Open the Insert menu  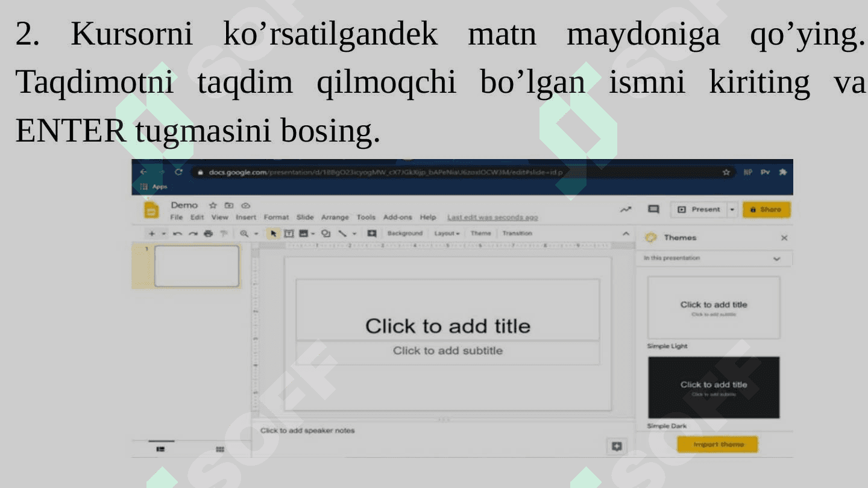pyautogui.click(x=246, y=217)
